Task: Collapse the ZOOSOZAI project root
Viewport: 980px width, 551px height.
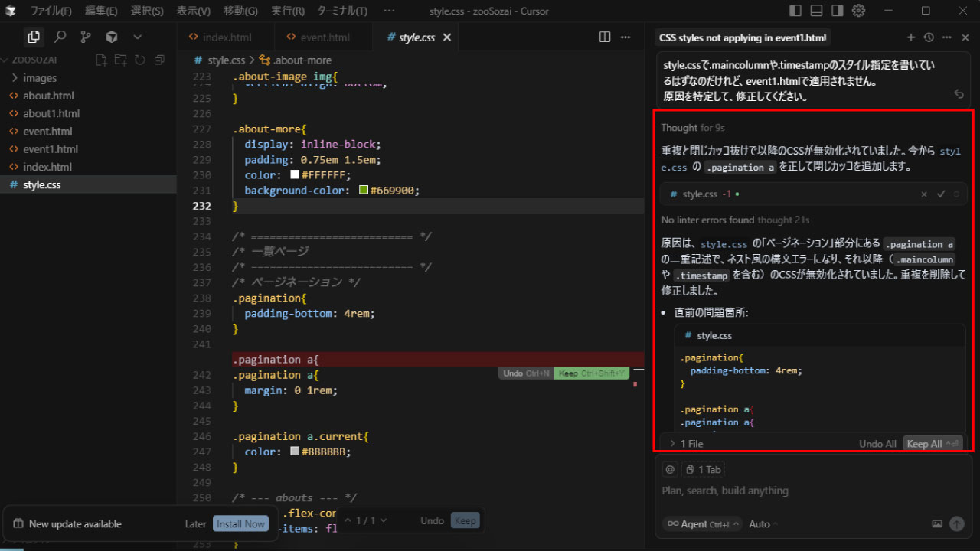Action: point(34,60)
